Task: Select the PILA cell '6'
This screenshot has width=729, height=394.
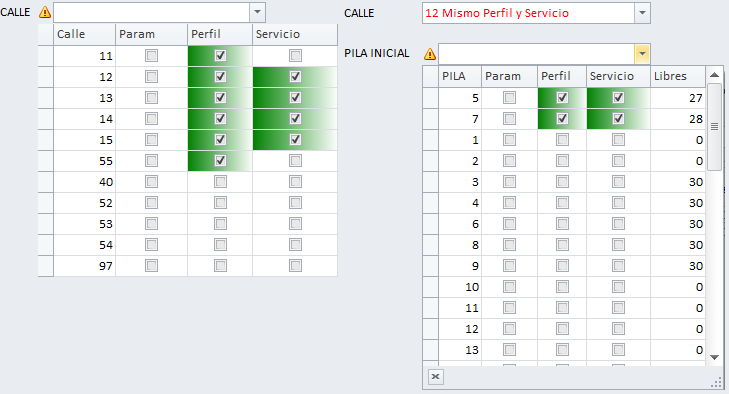Action: pyautogui.click(x=460, y=224)
